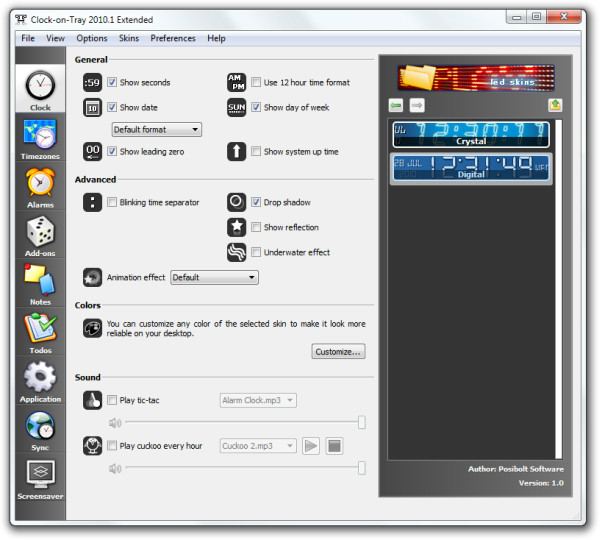Open the Alarms section

40,187
